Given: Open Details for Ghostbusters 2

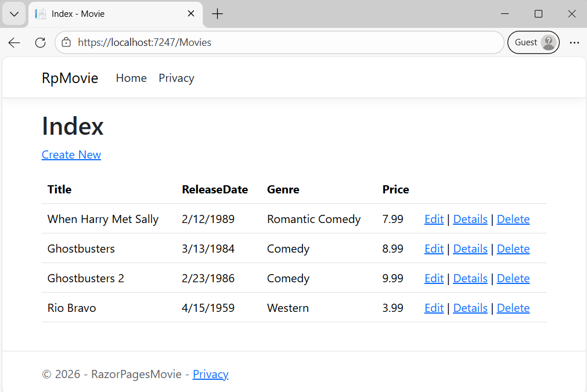Looking at the screenshot, I should pyautogui.click(x=470, y=278).
